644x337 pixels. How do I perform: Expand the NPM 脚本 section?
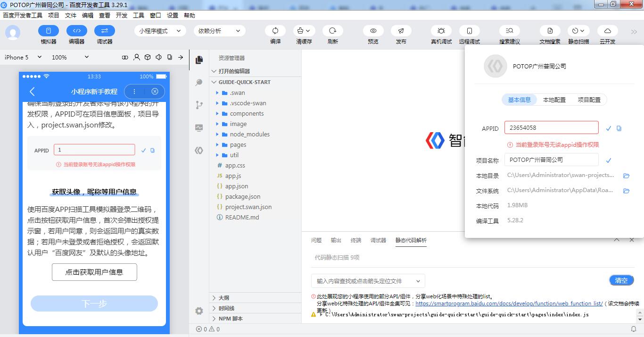(255, 319)
